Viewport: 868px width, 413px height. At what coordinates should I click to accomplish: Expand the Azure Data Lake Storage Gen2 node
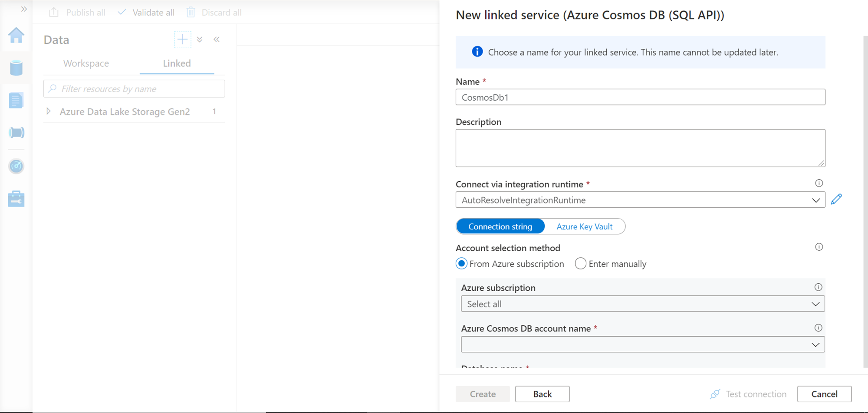tap(49, 111)
